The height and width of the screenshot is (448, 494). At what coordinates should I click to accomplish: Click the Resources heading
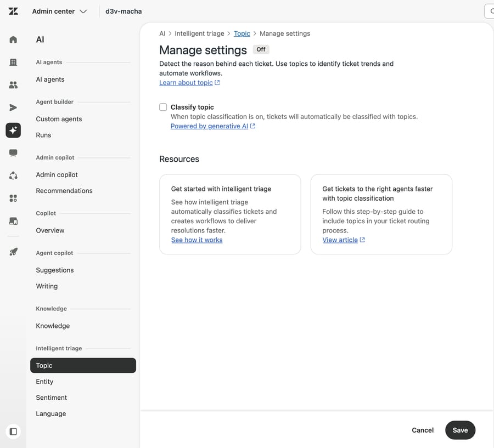pyautogui.click(x=179, y=159)
